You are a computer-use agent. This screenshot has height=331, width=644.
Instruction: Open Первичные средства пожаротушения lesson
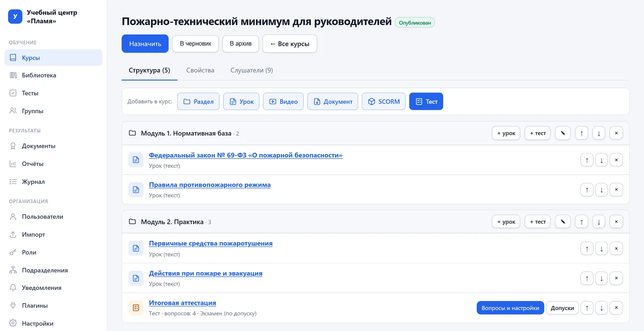pyautogui.click(x=211, y=243)
